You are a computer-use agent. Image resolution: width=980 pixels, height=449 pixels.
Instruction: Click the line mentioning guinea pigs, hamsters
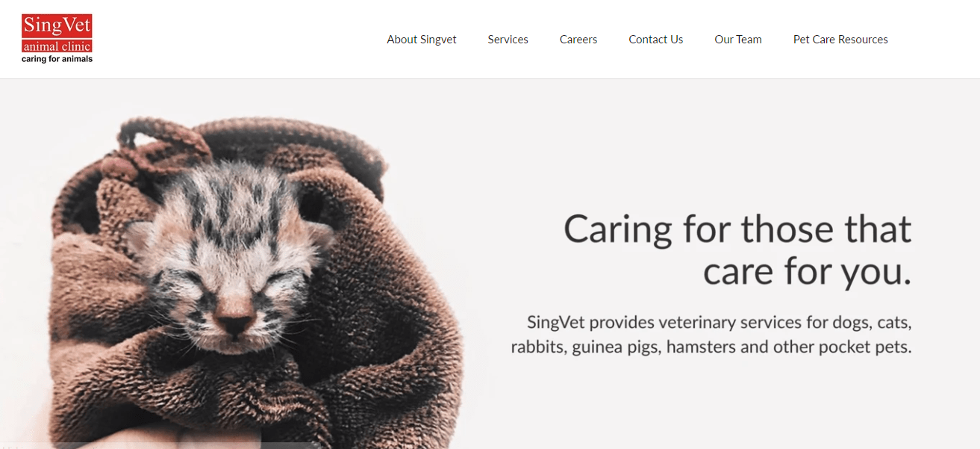pos(711,347)
